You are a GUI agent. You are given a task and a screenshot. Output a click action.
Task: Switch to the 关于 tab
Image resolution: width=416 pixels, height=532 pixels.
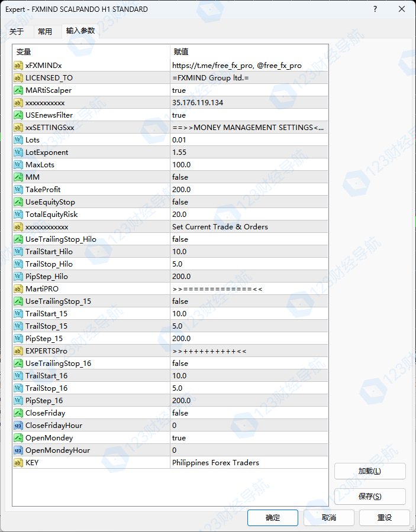[17, 31]
